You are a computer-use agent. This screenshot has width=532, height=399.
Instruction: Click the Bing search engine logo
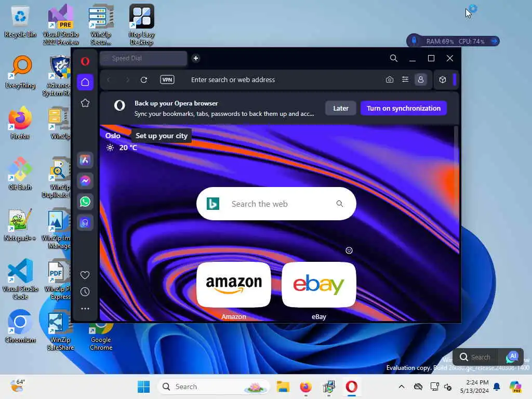[213, 204]
